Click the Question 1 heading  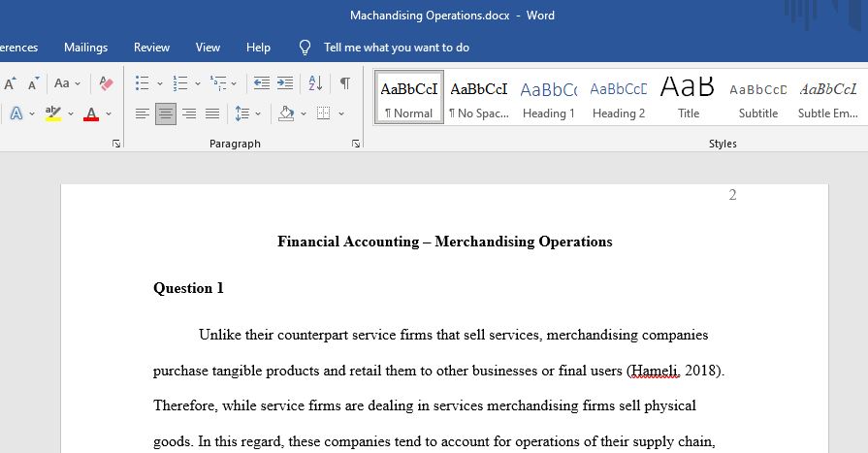(188, 288)
